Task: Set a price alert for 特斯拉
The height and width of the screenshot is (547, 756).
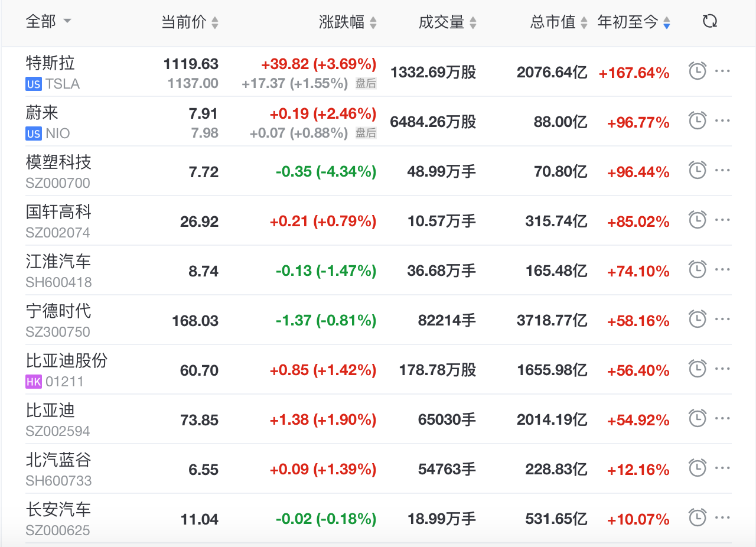Action: [x=698, y=71]
